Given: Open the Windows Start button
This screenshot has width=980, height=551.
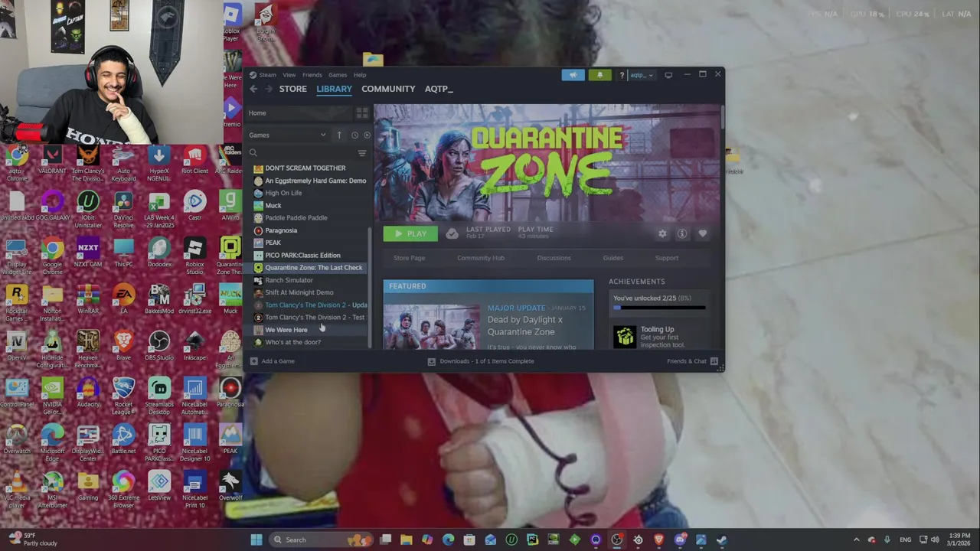Looking at the screenshot, I should click(256, 540).
